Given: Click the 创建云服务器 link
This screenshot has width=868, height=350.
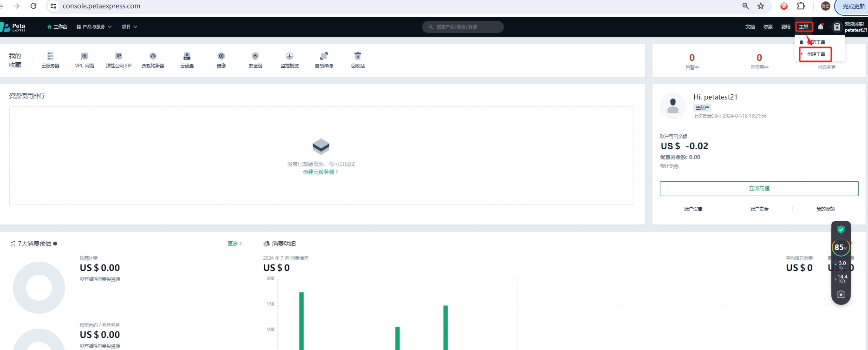Looking at the screenshot, I should [x=320, y=172].
